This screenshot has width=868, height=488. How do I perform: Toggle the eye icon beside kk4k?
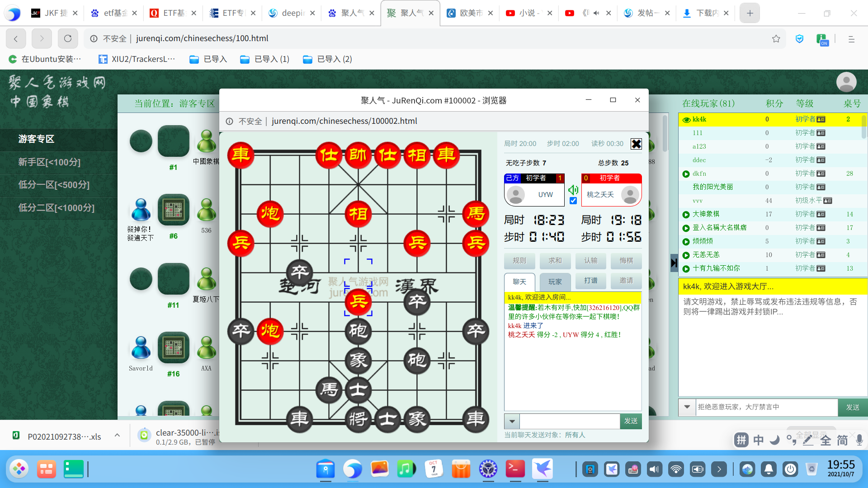pos(686,120)
